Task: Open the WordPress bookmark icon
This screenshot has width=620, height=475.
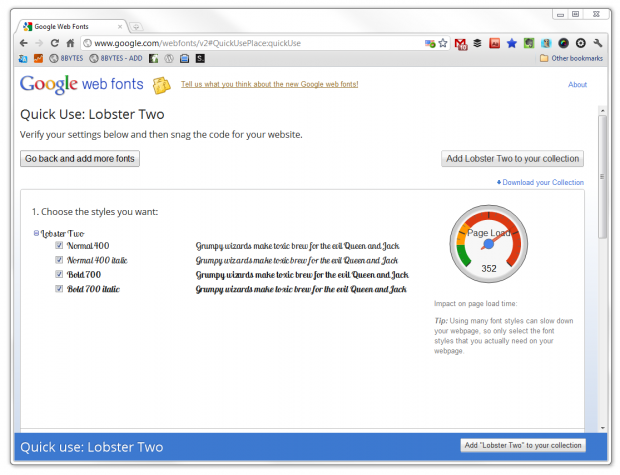Action: coord(169,59)
